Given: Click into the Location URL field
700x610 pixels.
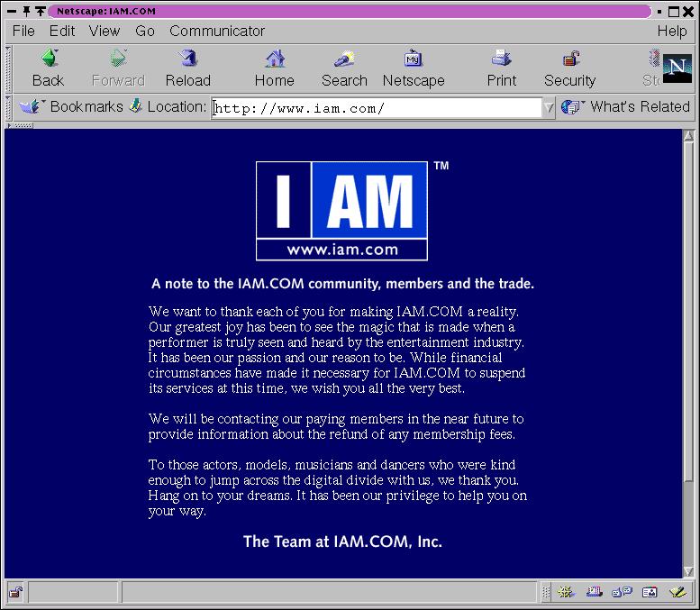Looking at the screenshot, I should (377, 108).
